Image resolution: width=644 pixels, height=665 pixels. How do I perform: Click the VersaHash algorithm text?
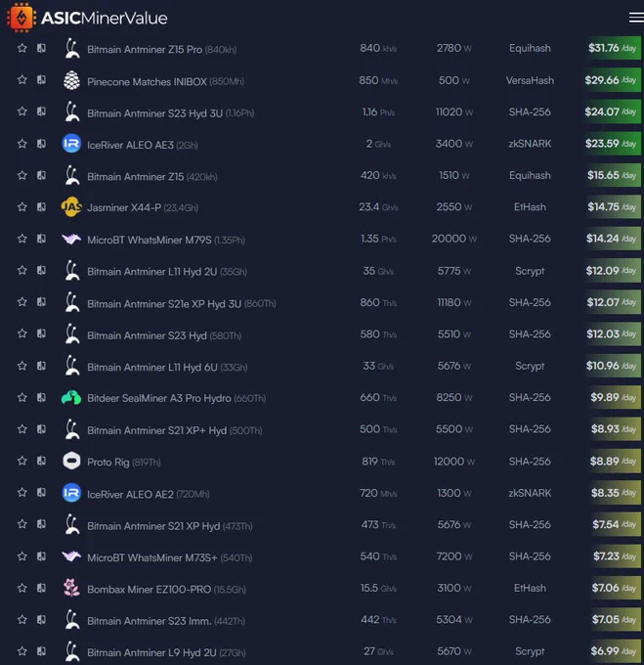pyautogui.click(x=530, y=80)
